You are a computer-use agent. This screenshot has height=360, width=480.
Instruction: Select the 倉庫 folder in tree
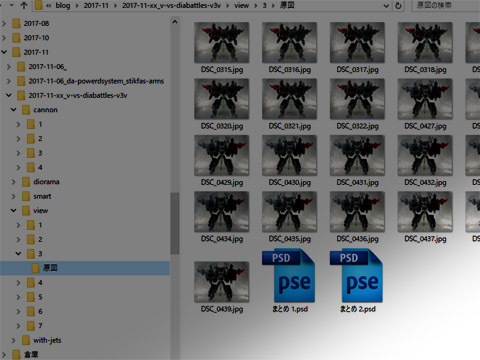31,354
